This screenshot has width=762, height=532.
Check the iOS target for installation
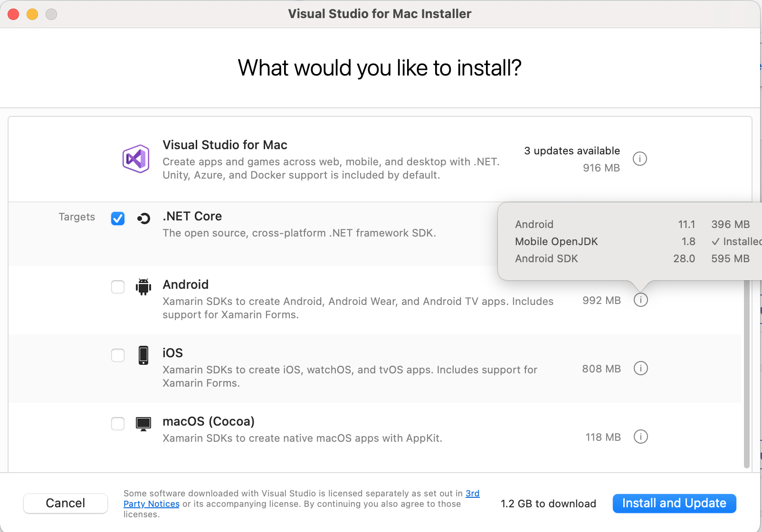[x=117, y=355]
